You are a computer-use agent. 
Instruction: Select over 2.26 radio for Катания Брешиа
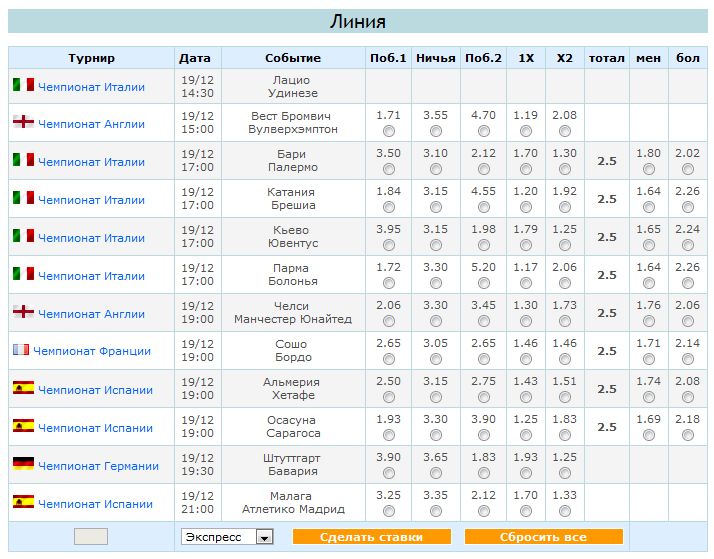point(688,208)
